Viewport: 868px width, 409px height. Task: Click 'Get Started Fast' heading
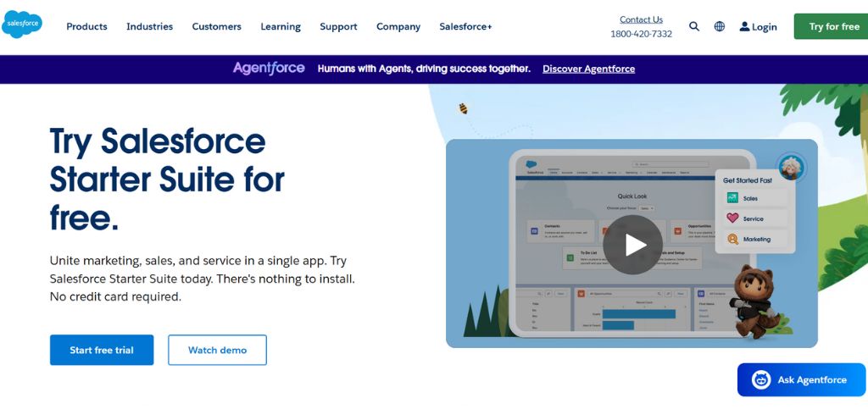pyautogui.click(x=748, y=180)
